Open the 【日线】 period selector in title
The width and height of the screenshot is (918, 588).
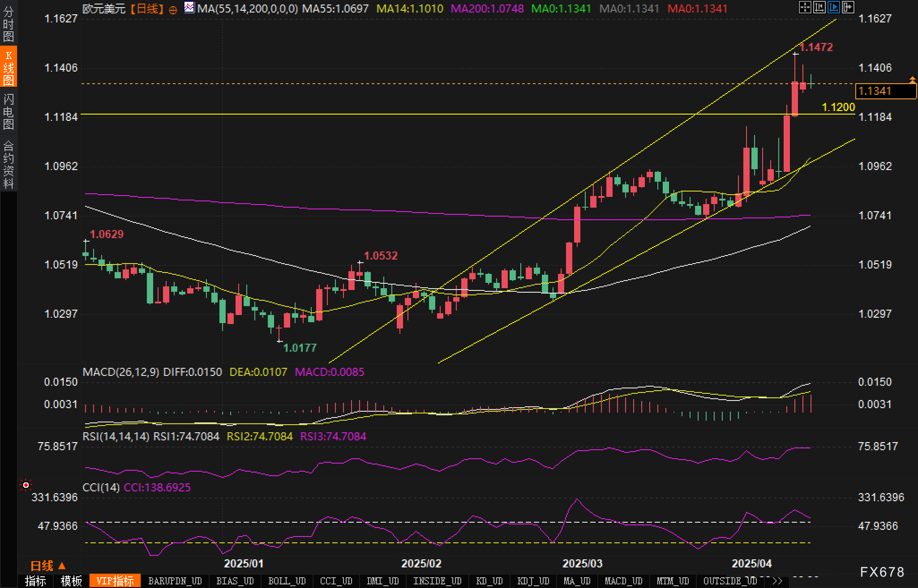(x=147, y=9)
